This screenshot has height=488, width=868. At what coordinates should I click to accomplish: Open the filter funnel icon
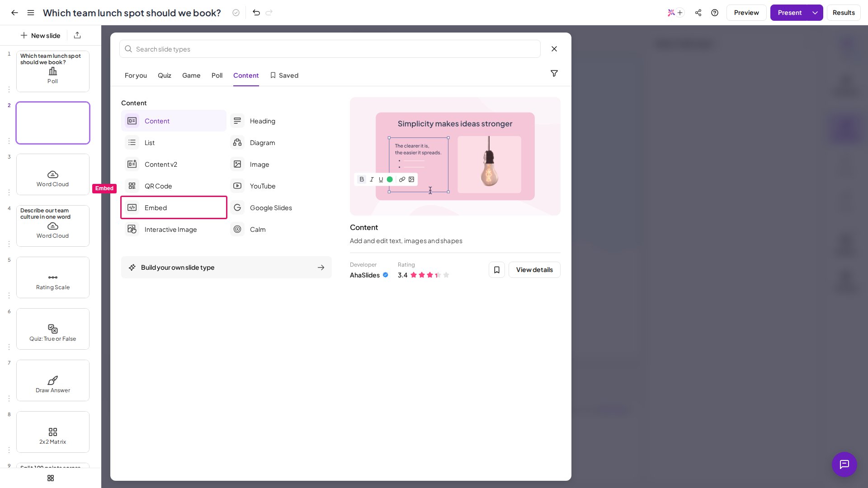554,73
